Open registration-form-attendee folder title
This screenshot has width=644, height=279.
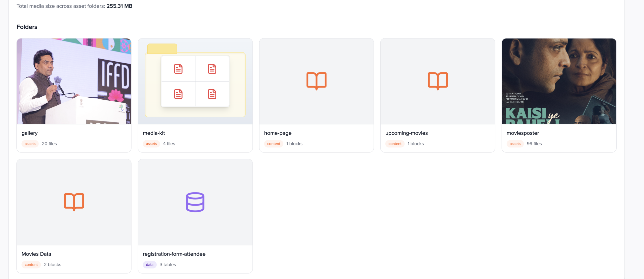point(174,254)
